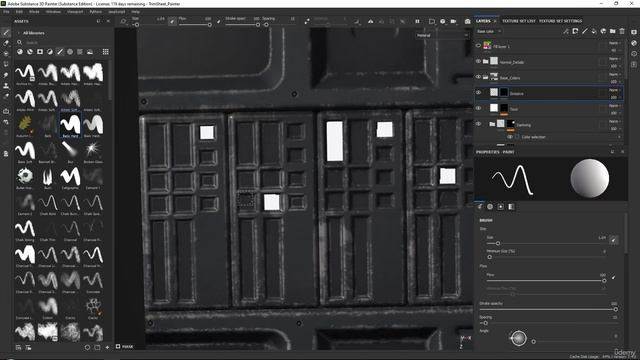Image resolution: width=640 pixels, height=360 pixels.
Task: Toggle pen pressure for Size in Properties
Action: click(x=613, y=240)
